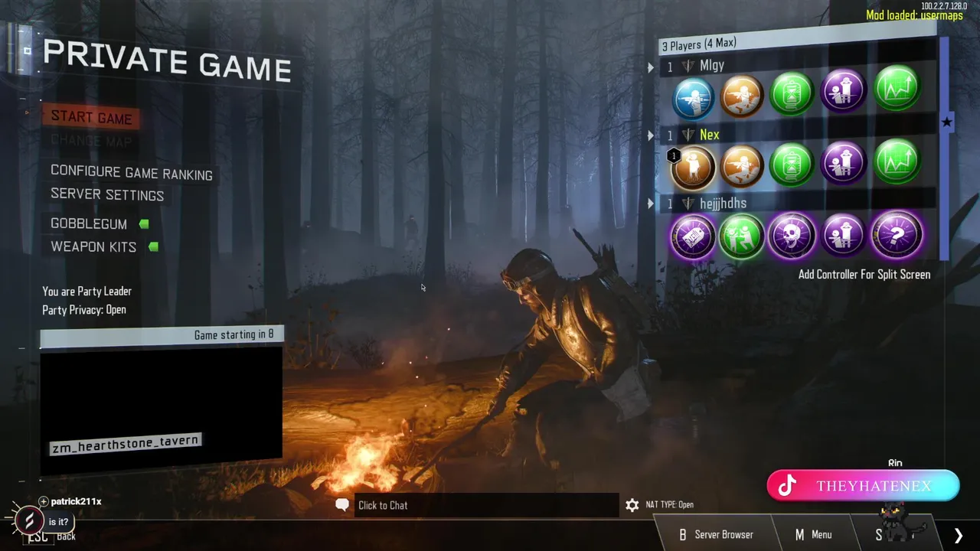980x551 pixels.
Task: Click the rank emblem next to hejjjhdhs
Action: pos(688,204)
